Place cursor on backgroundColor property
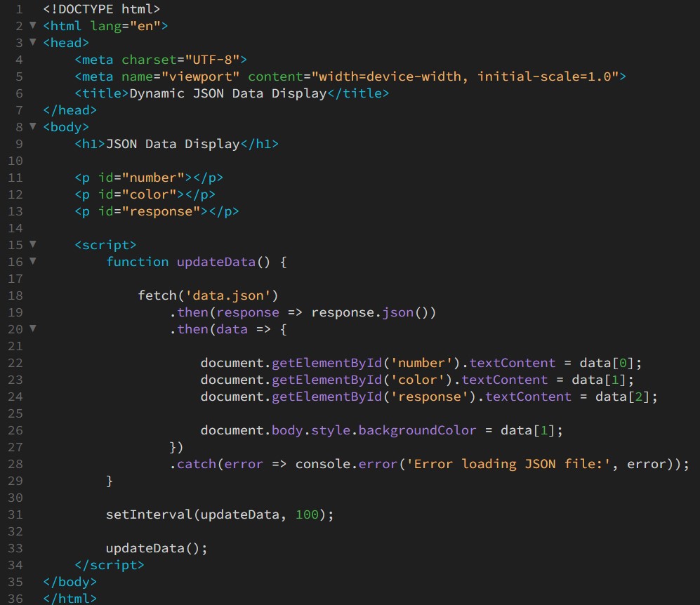Viewport: 700px width, 605px height. (417, 430)
